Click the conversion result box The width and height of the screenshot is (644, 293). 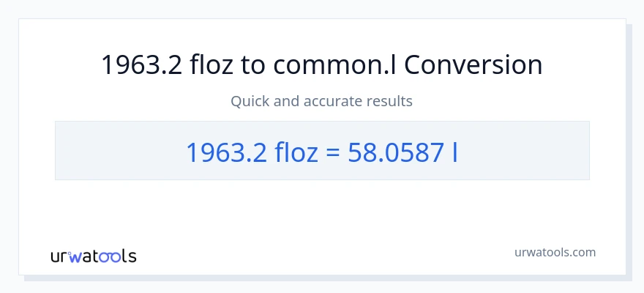point(321,150)
